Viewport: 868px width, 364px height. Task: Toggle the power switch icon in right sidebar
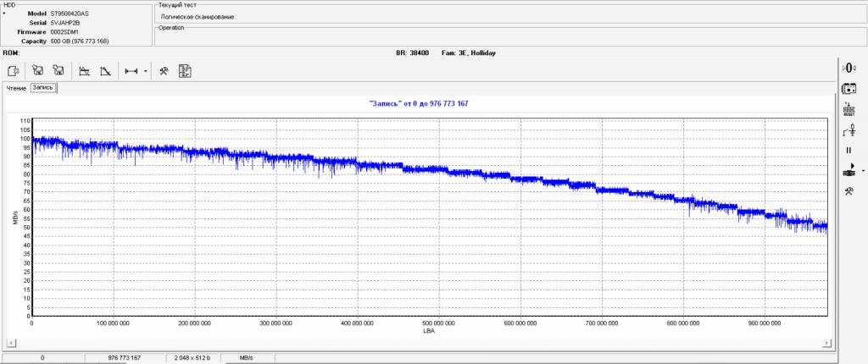tap(848, 130)
